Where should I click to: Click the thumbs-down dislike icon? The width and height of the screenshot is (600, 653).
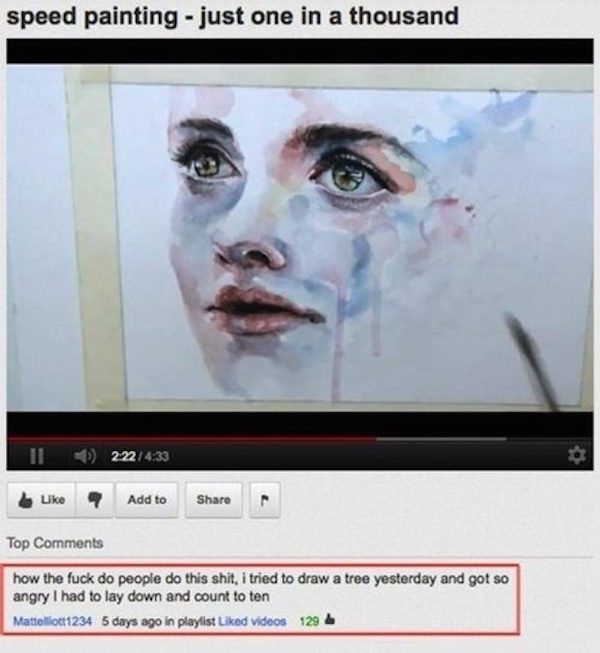95,499
